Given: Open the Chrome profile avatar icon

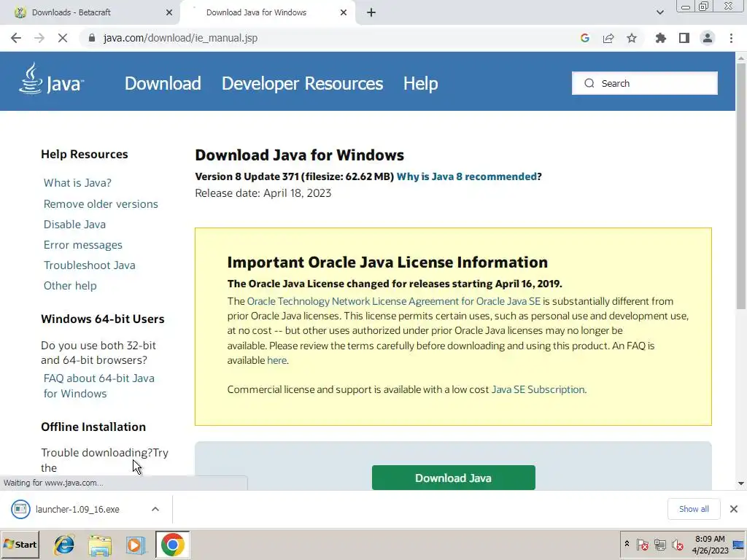Looking at the screenshot, I should [708, 38].
